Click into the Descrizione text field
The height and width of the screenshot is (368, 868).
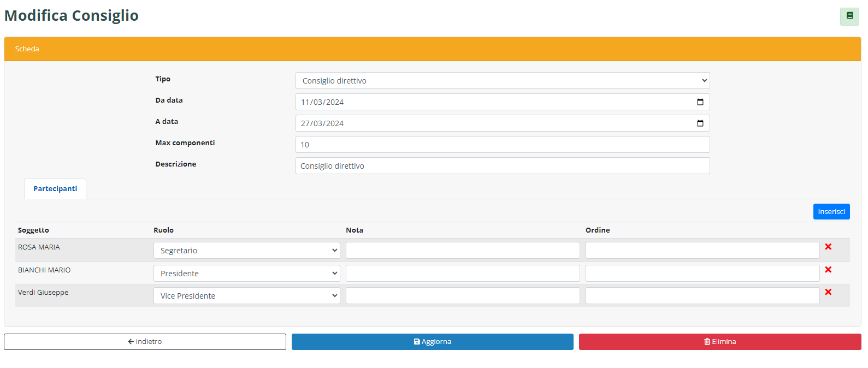click(x=502, y=166)
